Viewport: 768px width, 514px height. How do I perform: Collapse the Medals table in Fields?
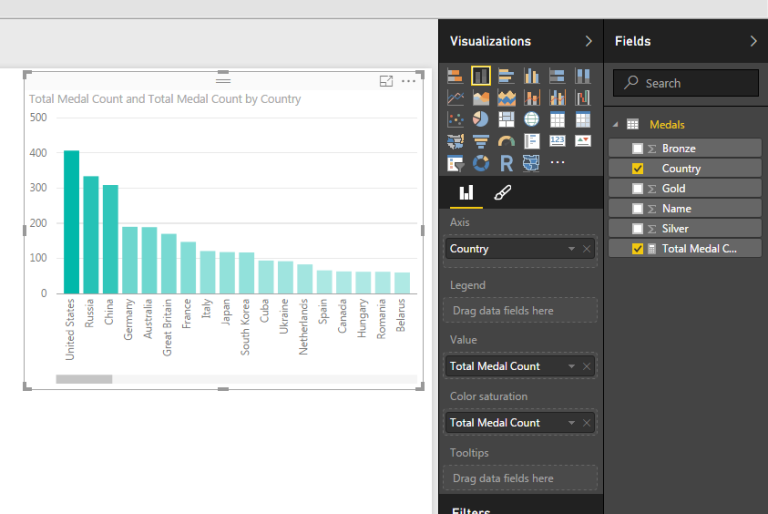click(616, 124)
